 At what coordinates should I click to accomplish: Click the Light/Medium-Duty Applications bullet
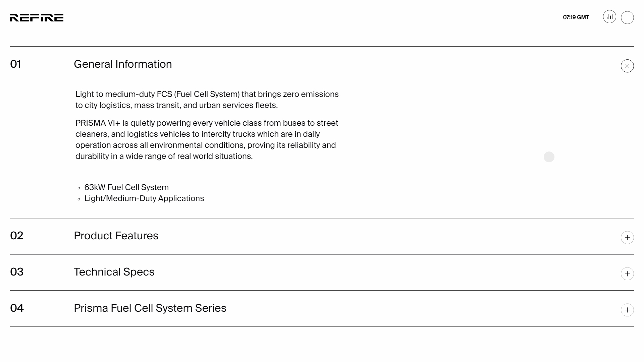tap(144, 198)
